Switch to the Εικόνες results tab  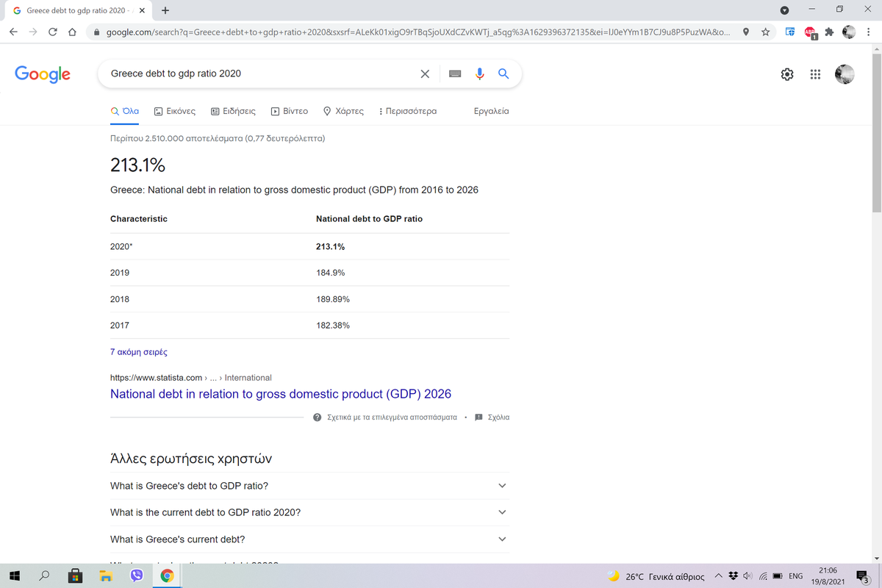tap(175, 112)
